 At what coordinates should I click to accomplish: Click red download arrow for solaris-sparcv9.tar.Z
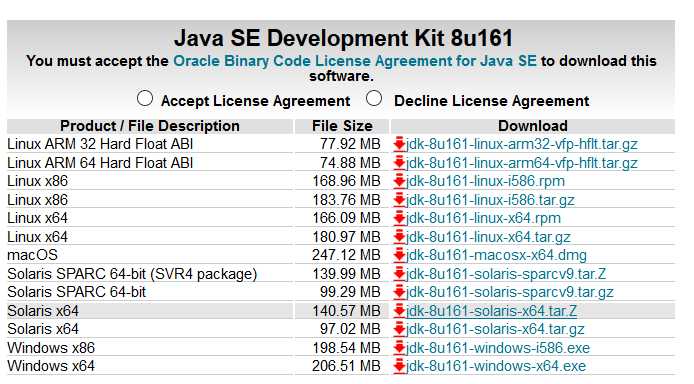click(x=399, y=274)
